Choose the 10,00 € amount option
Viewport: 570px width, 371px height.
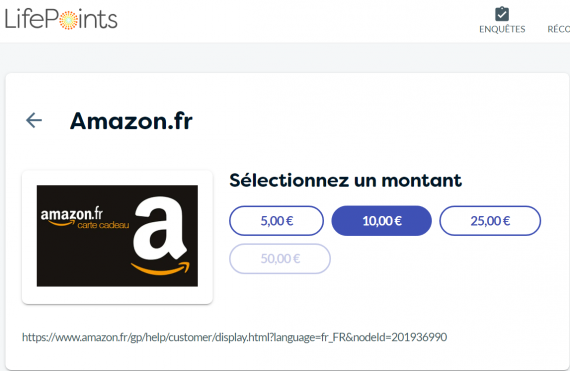pyautogui.click(x=382, y=221)
